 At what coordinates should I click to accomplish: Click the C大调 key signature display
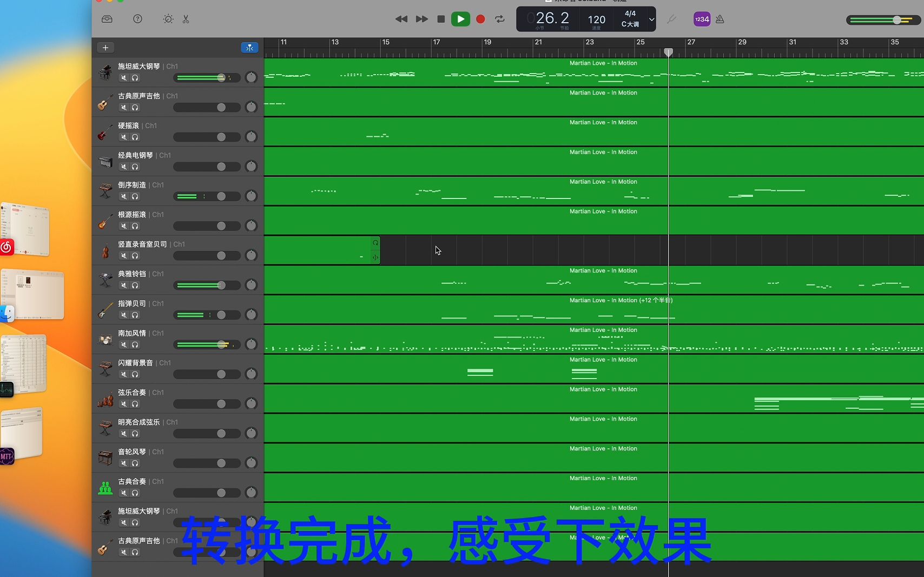click(x=631, y=24)
